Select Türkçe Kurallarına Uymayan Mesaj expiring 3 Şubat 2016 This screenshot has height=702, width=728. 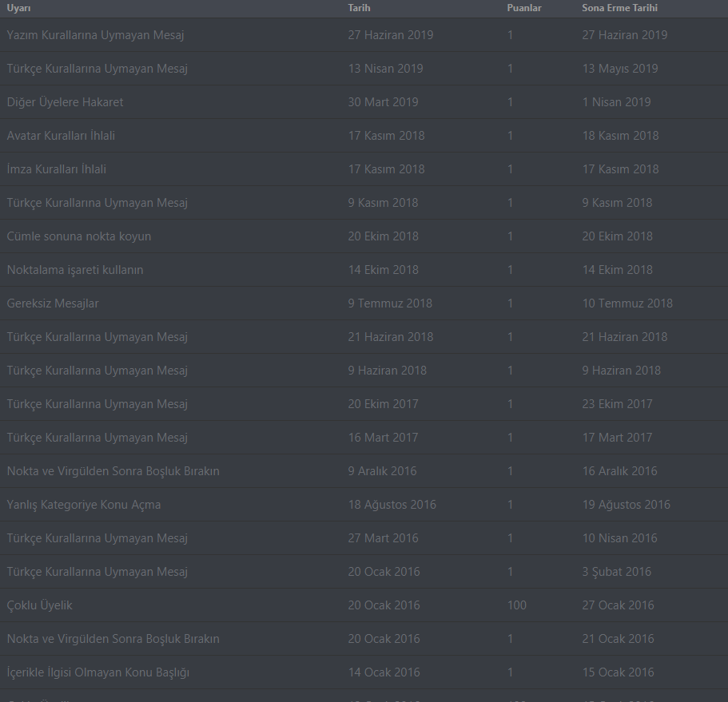pyautogui.click(x=97, y=572)
